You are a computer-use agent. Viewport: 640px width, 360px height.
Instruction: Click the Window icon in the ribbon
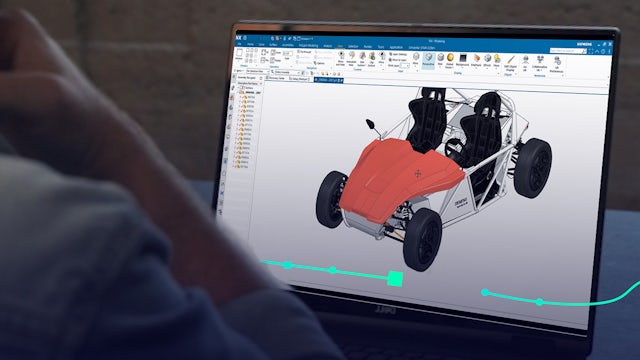(x=240, y=54)
